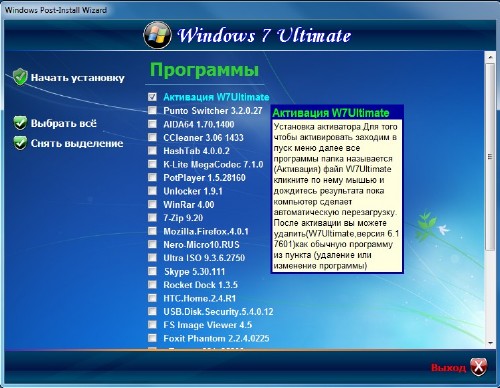This screenshot has width=500, height=388.
Task: Click the checkmark icon beside Снять выделение
Action: tap(20, 143)
